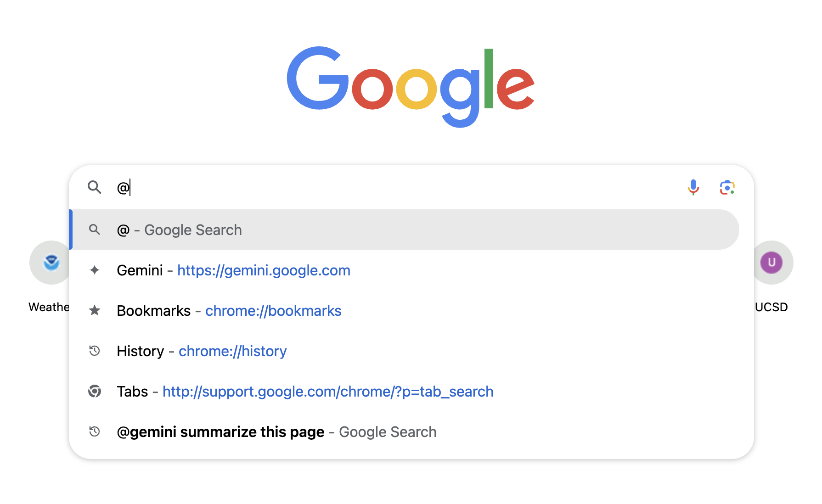Click the Chrome icon next to Tabs
The image size is (822, 504).
95,391
